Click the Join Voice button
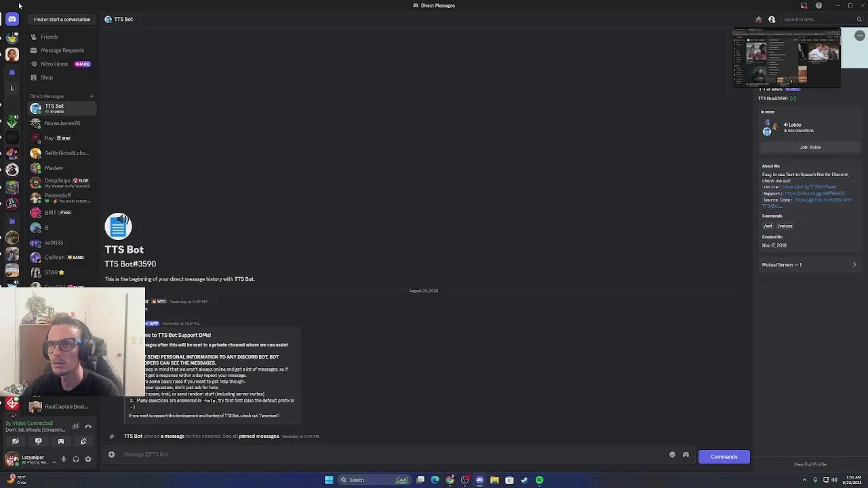Viewport: 868px width, 488px height. coord(810,147)
